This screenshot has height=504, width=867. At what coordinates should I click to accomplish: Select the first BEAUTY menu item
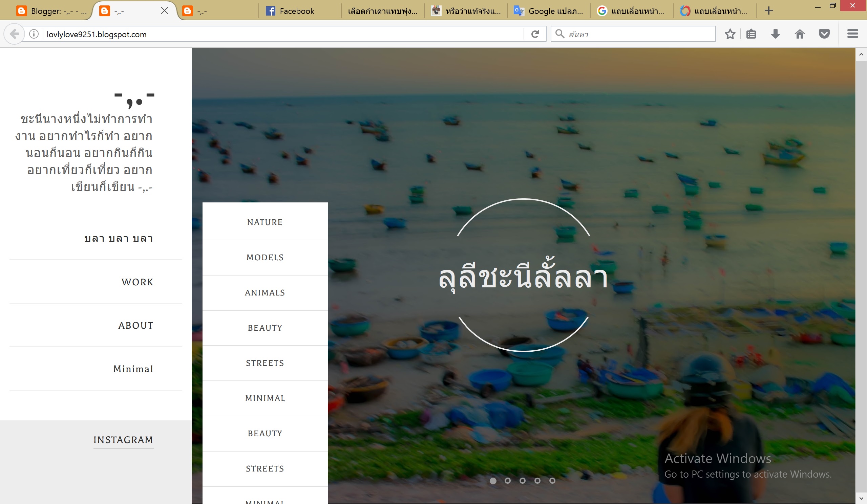pos(265,328)
